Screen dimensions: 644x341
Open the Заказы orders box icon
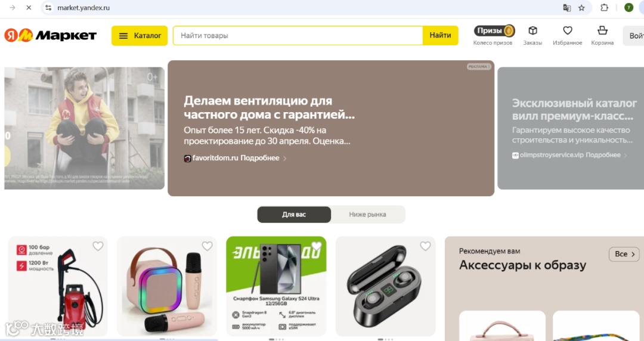click(x=532, y=31)
